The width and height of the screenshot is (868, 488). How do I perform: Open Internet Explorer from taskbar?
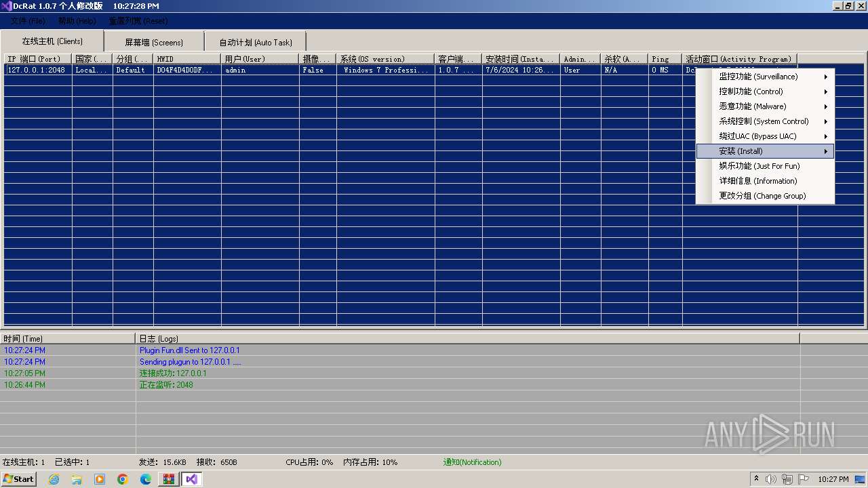54,479
